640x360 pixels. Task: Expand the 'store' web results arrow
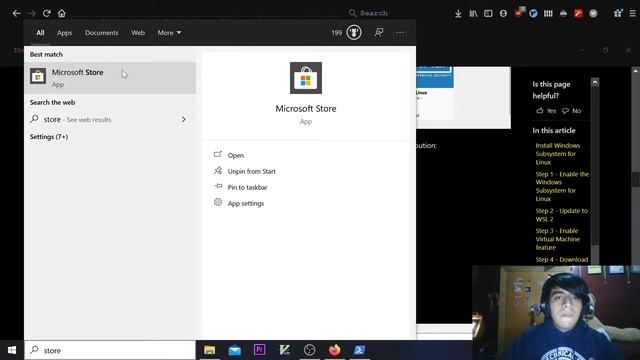point(184,119)
